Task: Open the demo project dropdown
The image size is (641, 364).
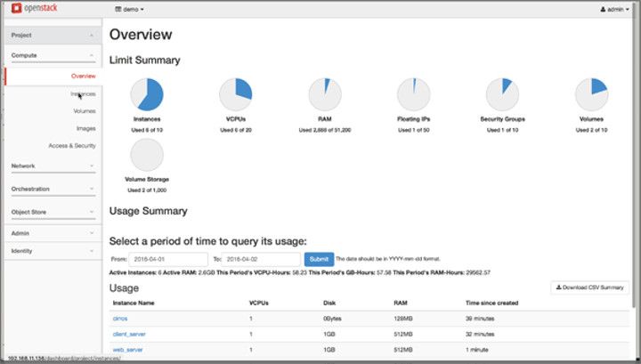Action: pyautogui.click(x=129, y=9)
